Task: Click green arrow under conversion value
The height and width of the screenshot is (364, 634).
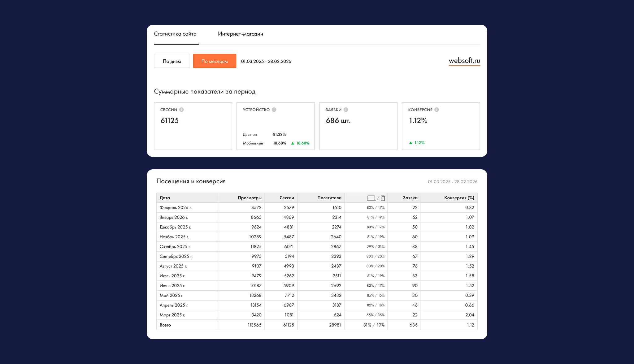Action: click(410, 143)
